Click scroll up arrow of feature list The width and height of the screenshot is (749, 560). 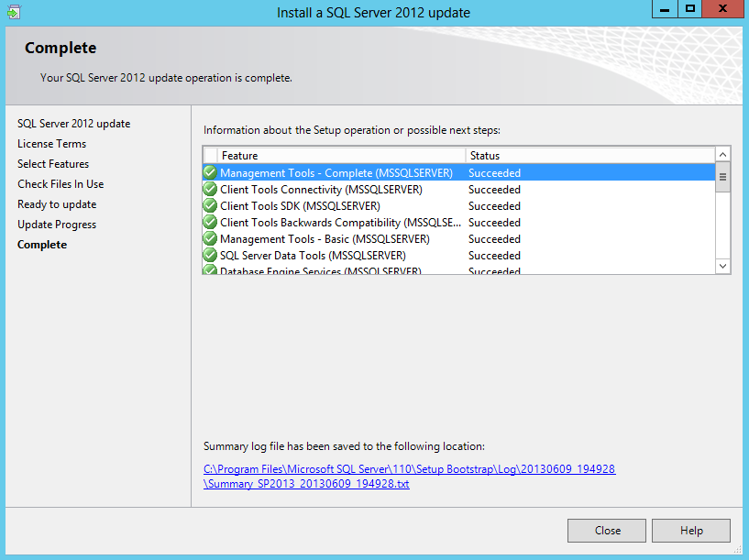pos(722,155)
